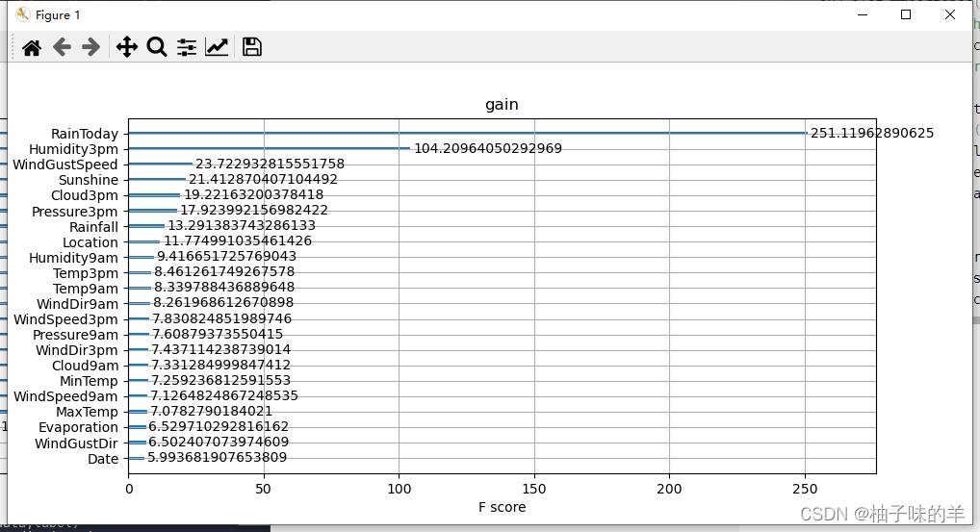
Task: Save the figure with floppy icon
Action: [x=252, y=47]
